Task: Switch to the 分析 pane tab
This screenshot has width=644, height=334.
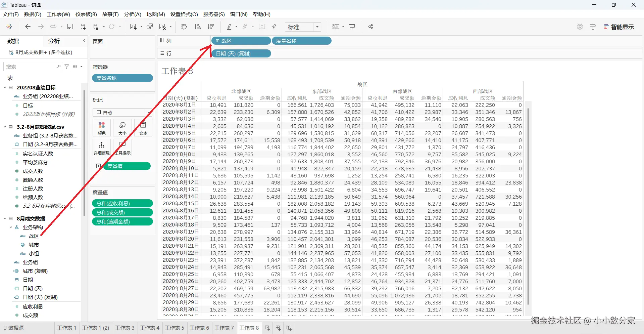Action: click(54, 41)
